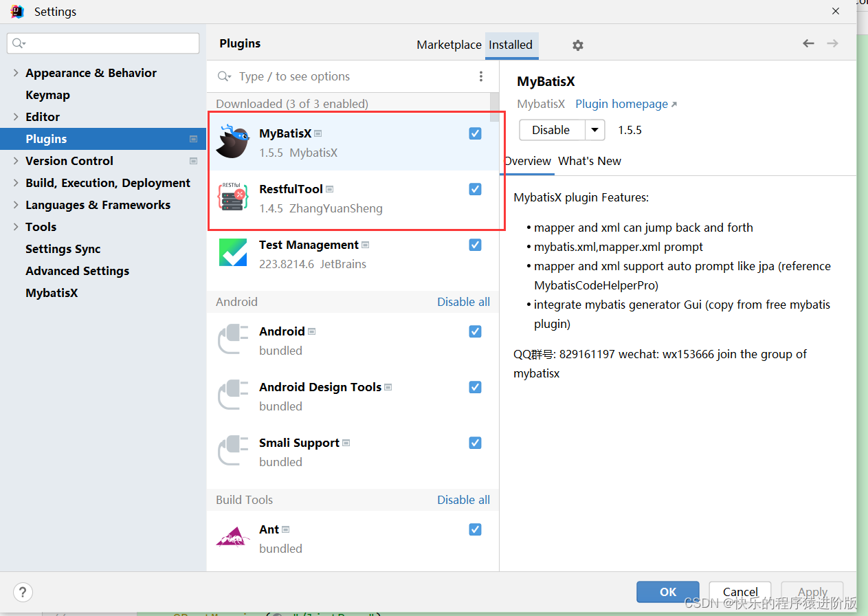Click the small tag icon next to Smali Support
868x616 pixels.
[346, 443]
